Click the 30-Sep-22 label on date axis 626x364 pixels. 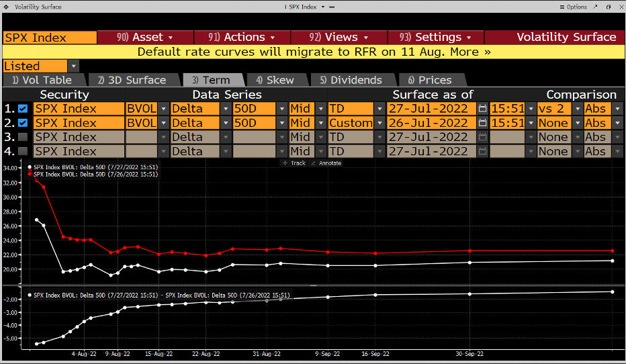(469, 354)
